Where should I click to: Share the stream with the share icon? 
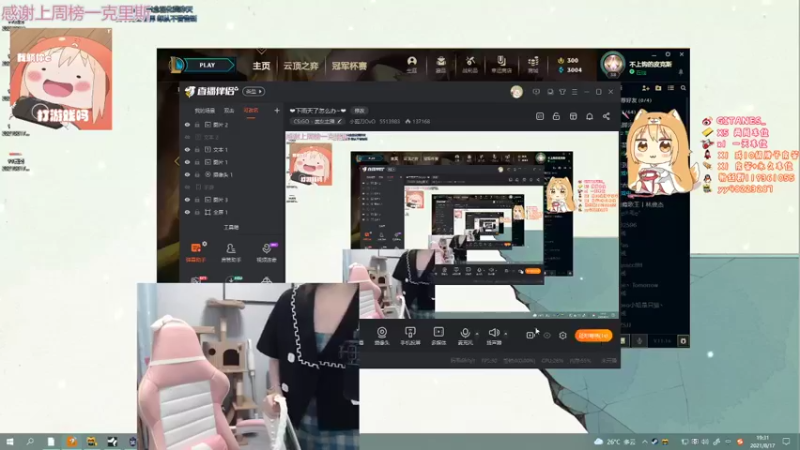[x=606, y=116]
